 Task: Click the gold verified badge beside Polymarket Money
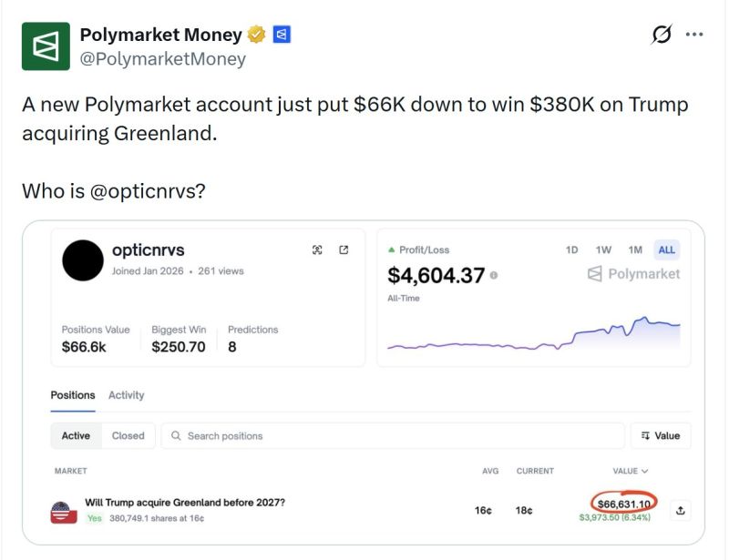click(255, 34)
